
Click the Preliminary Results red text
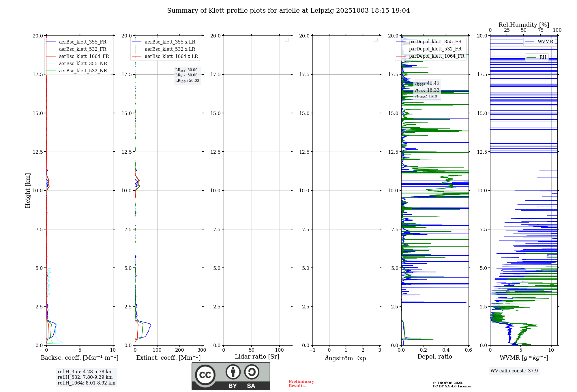click(x=301, y=384)
